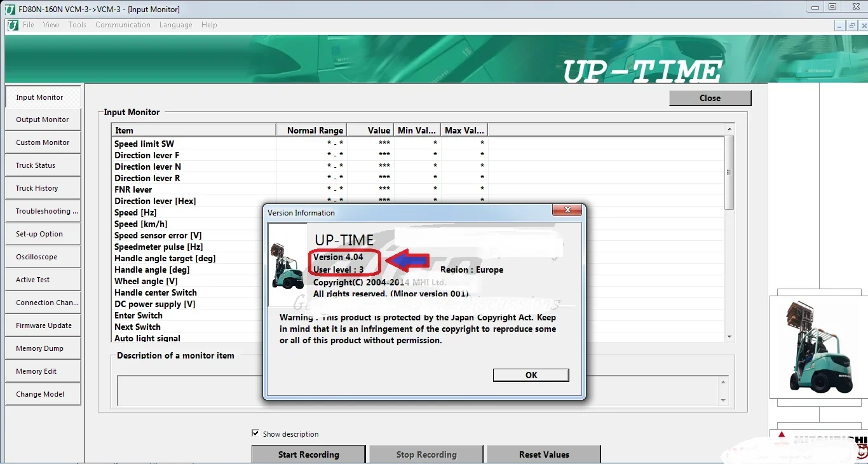The height and width of the screenshot is (464, 868).
Task: Select the DC power supply [V] item
Action: coord(155,304)
